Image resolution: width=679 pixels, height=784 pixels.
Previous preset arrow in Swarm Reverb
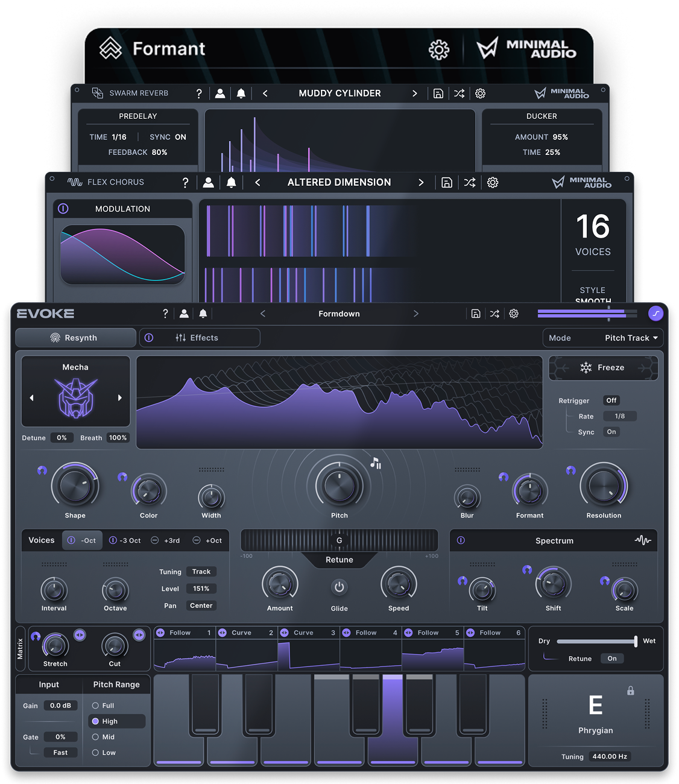pyautogui.click(x=265, y=93)
